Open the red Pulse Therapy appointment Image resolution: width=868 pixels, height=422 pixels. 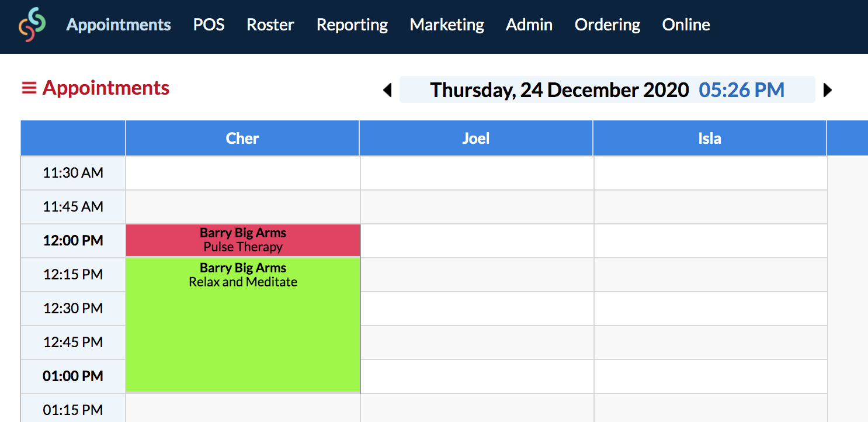click(x=243, y=240)
